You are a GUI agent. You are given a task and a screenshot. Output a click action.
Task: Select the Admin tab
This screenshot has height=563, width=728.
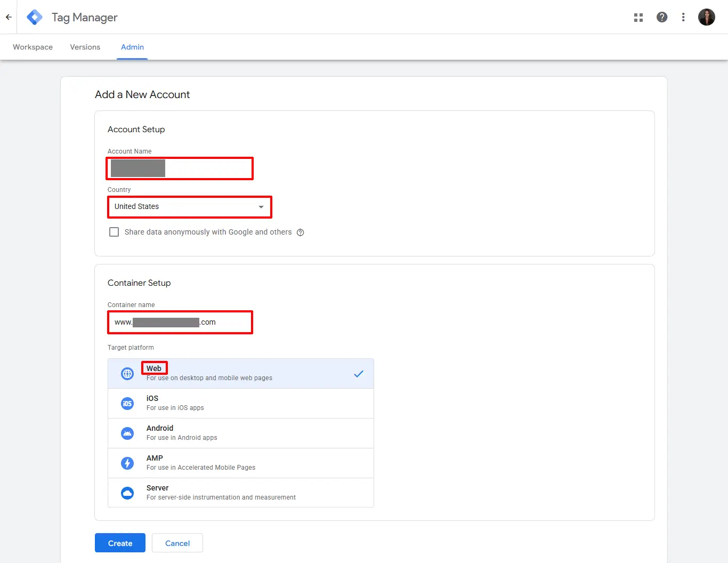pos(132,47)
